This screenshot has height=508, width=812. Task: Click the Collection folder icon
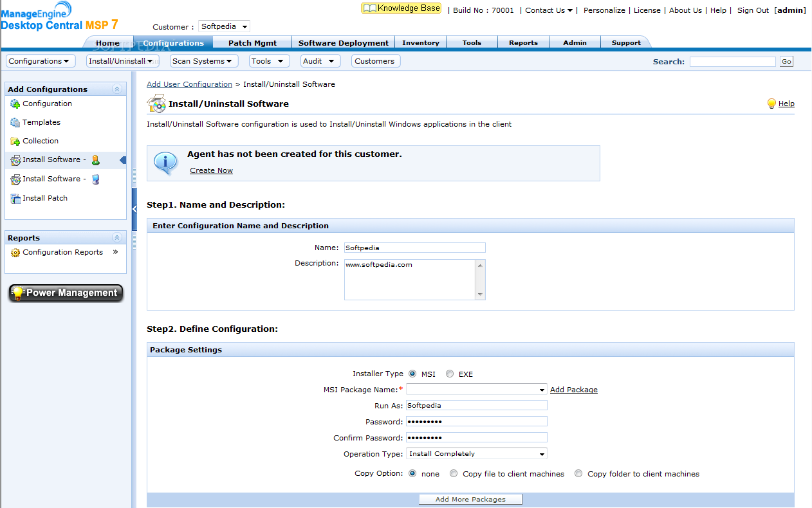(x=15, y=141)
